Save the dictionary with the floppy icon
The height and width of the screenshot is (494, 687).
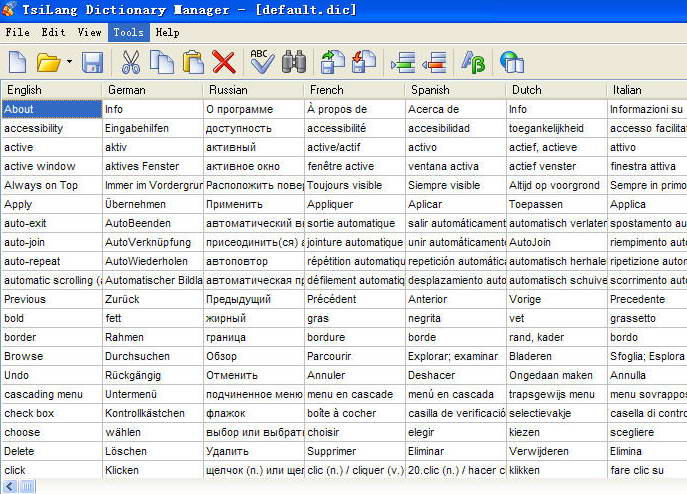[x=92, y=62]
